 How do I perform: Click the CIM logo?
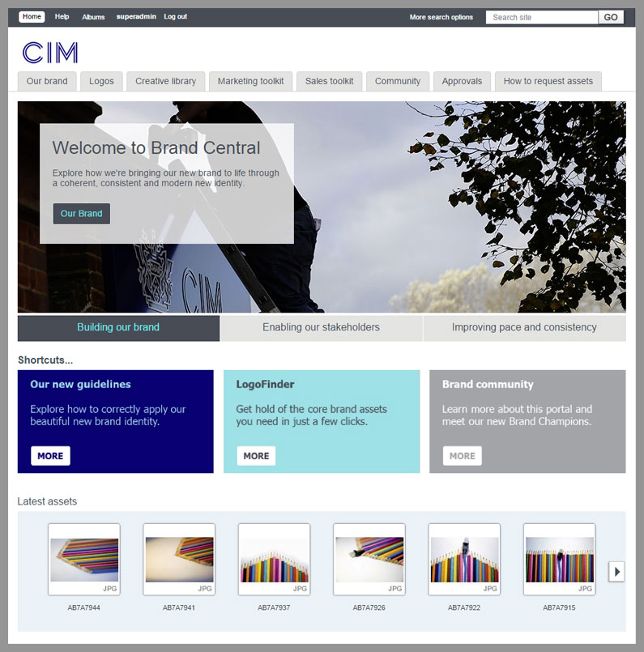pos(50,53)
